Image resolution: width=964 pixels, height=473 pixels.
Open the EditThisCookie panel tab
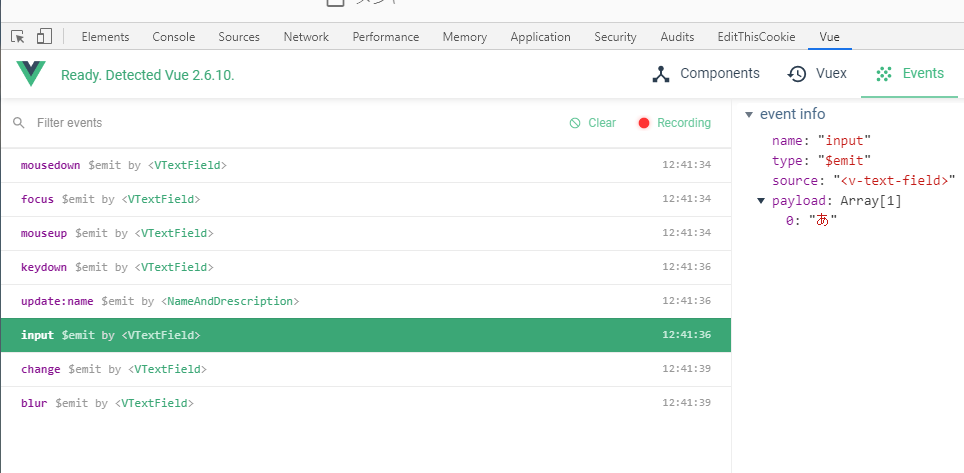tap(756, 37)
